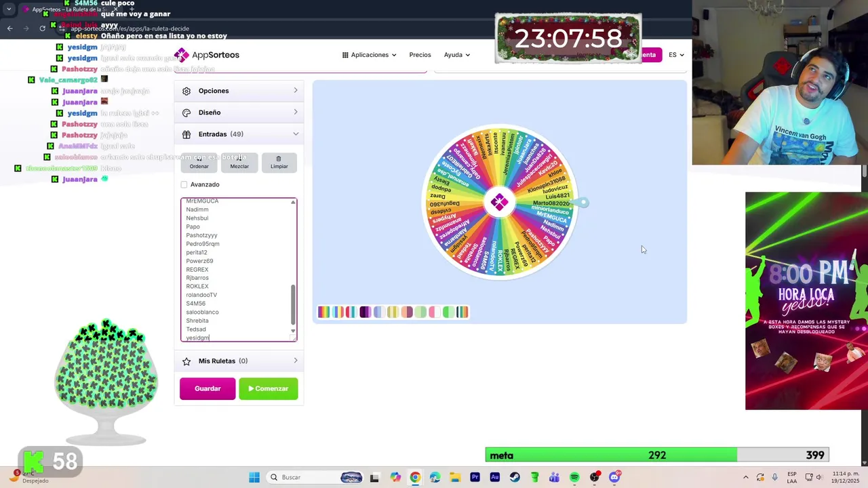
Task: Open Spotify from the taskbar
Action: (574, 477)
